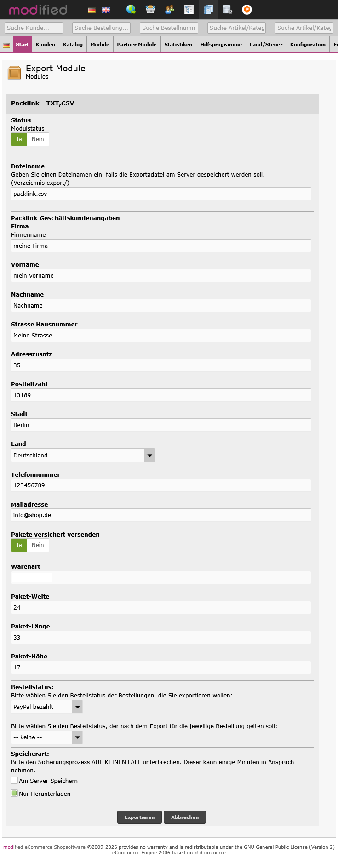
Task: Set insured shipping (Pakete versichert) to Nein
Action: pyautogui.click(x=38, y=545)
